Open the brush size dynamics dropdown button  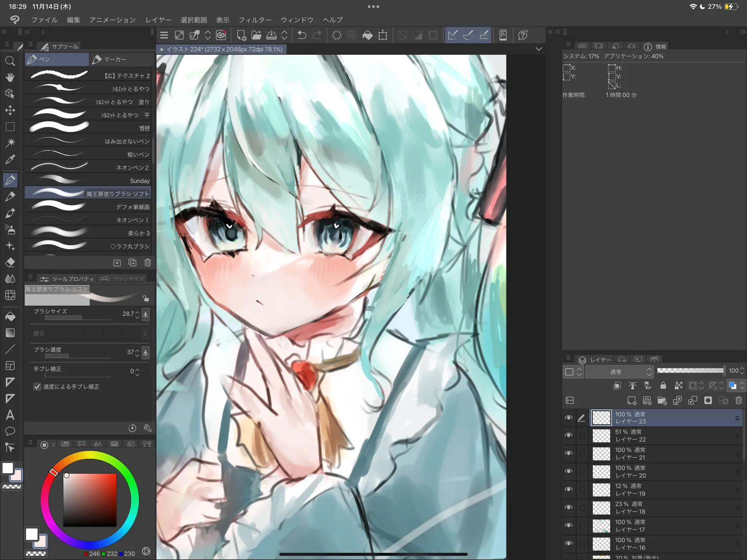[146, 314]
